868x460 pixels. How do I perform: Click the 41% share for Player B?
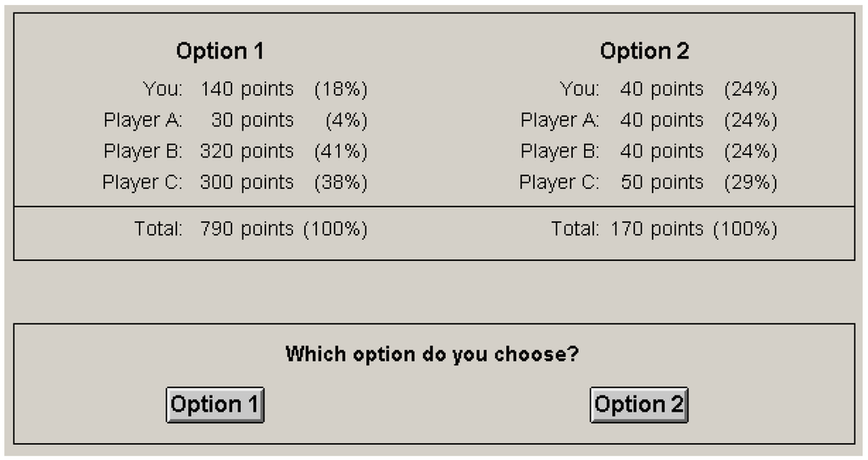click(x=341, y=152)
